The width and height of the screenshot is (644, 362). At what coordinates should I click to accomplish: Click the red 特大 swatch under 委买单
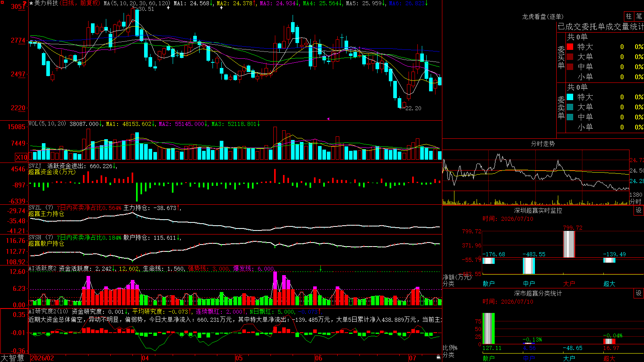click(x=570, y=47)
